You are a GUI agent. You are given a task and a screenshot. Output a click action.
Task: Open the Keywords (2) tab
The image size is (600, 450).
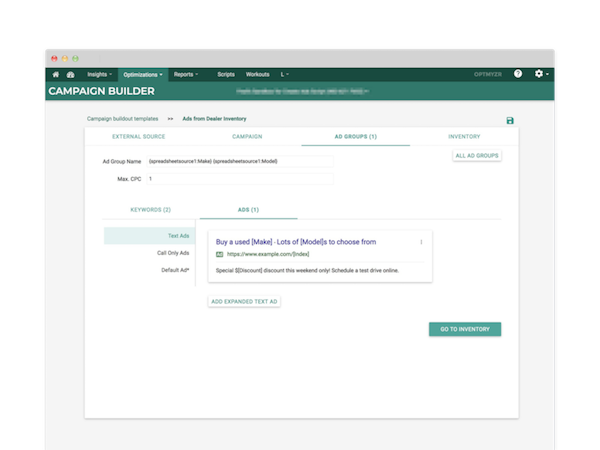coord(150,210)
